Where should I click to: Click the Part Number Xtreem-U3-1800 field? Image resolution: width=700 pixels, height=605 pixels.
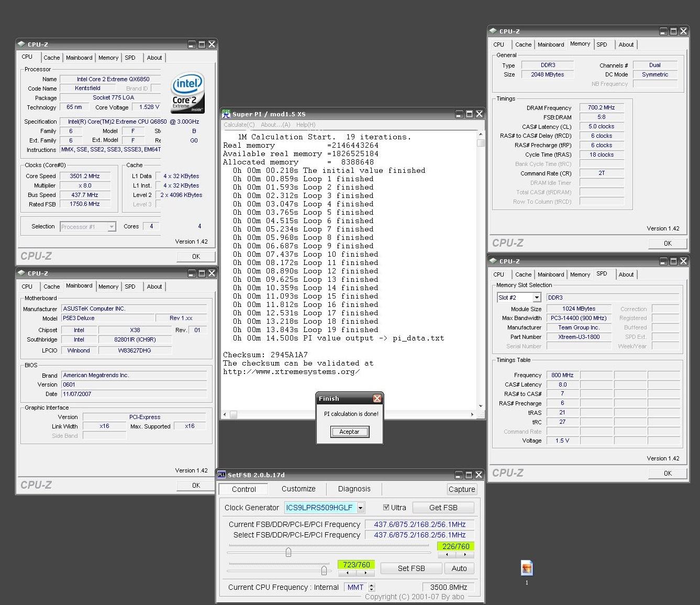pyautogui.click(x=579, y=337)
